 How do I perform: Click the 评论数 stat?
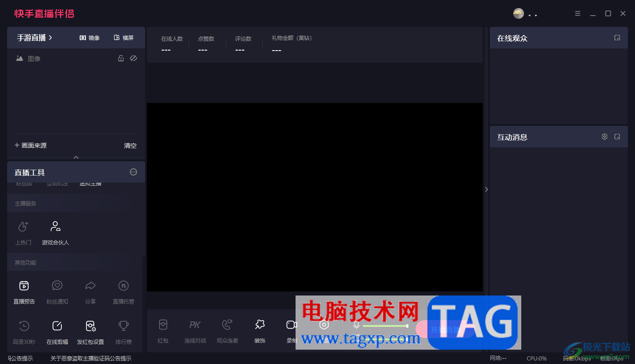(243, 44)
